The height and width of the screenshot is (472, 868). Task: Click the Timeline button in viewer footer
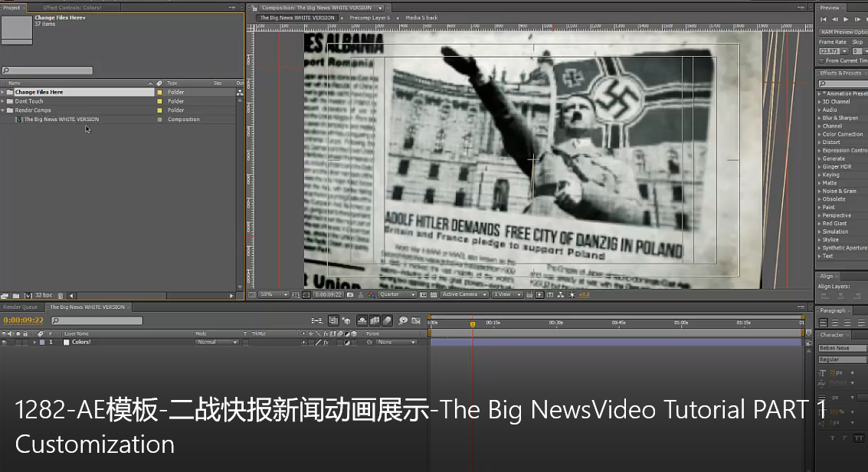(550, 295)
